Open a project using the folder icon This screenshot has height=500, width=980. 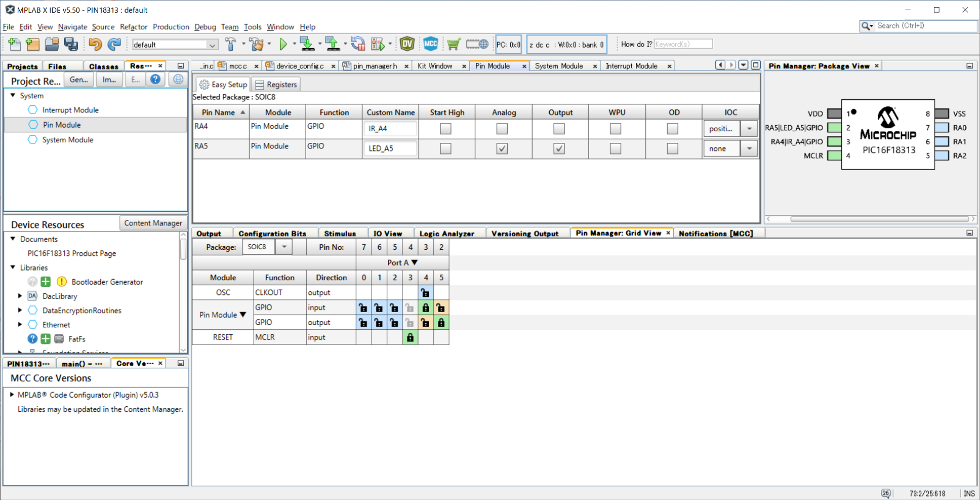pos(52,45)
